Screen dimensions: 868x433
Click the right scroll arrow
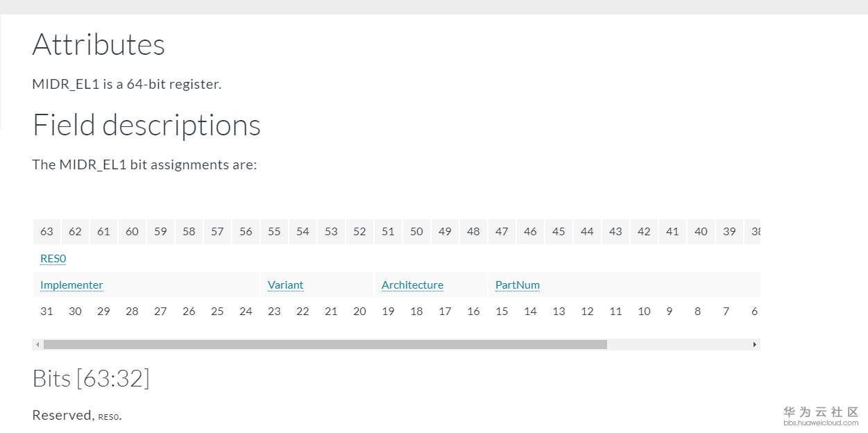(x=755, y=345)
